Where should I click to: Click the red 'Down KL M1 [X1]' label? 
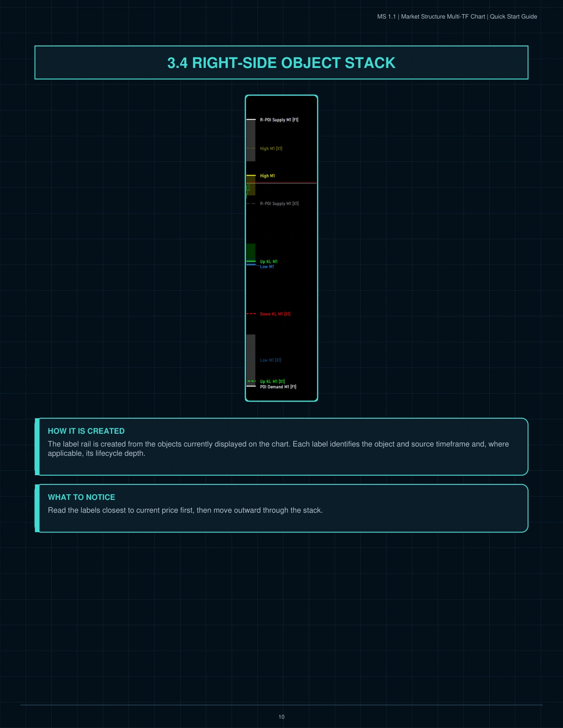275,314
